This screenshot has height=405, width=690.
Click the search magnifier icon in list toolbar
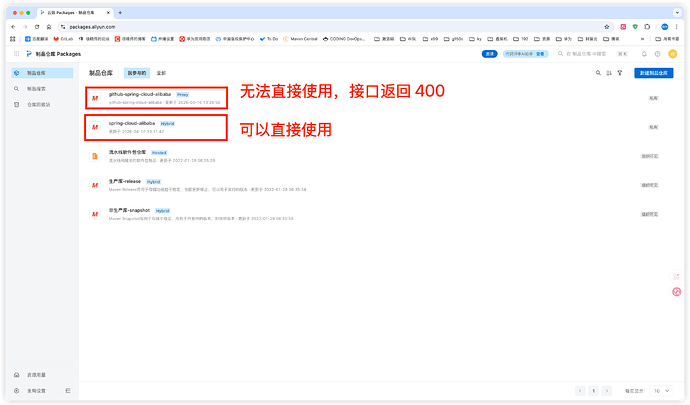(x=598, y=73)
